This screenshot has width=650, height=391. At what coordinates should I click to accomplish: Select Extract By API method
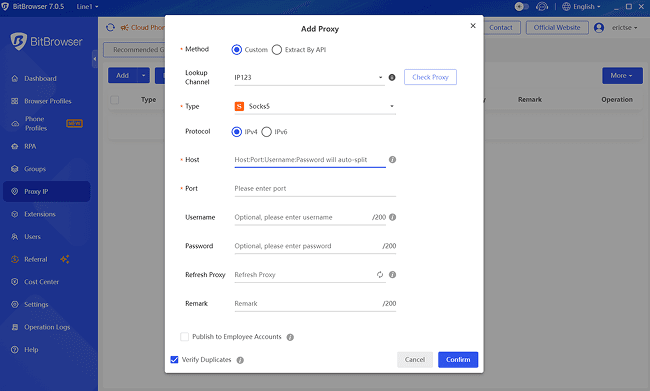click(x=277, y=50)
